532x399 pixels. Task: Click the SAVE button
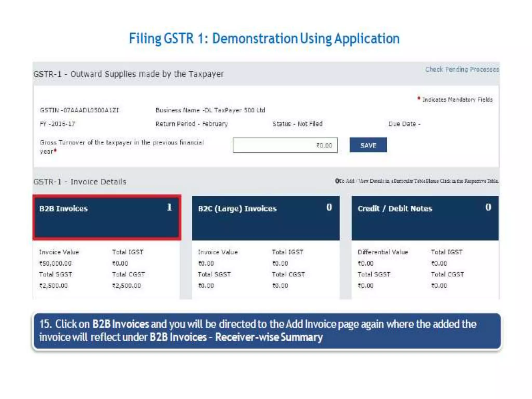click(368, 145)
